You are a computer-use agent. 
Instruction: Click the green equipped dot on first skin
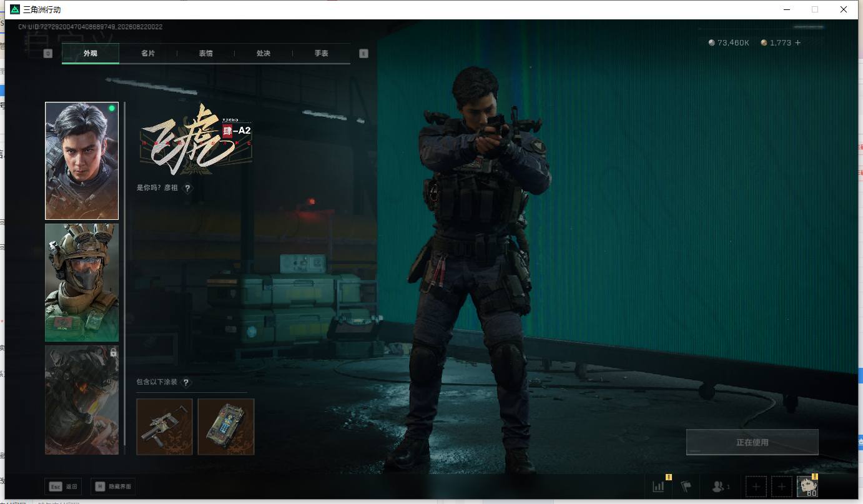coord(112,109)
